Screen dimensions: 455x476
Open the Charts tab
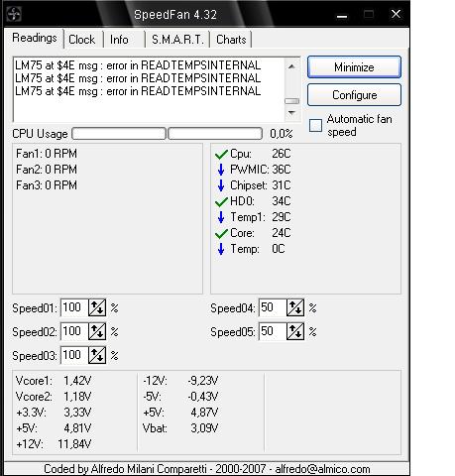(x=231, y=40)
